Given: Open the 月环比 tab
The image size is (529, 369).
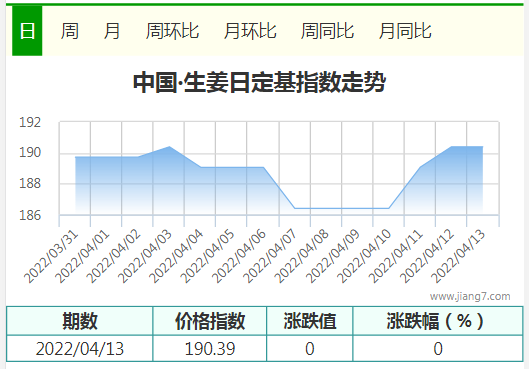Looking at the screenshot, I should pyautogui.click(x=250, y=31).
